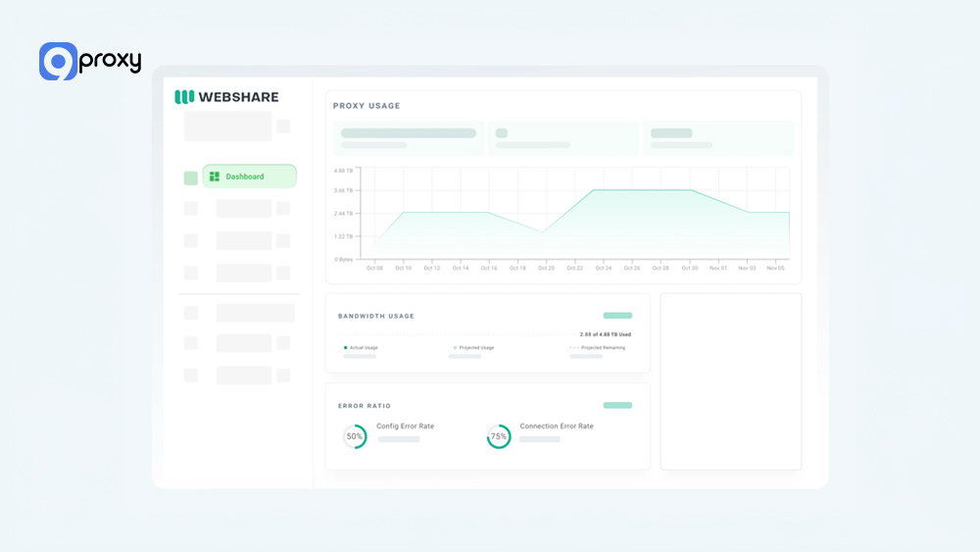
Task: Click the '2.68 of 4.88 TB Used' text
Action: coord(605,334)
